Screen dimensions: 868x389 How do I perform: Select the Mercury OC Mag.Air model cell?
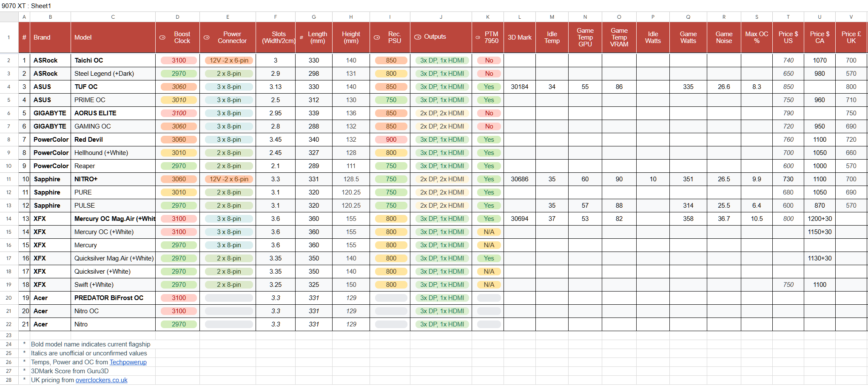(x=113, y=219)
